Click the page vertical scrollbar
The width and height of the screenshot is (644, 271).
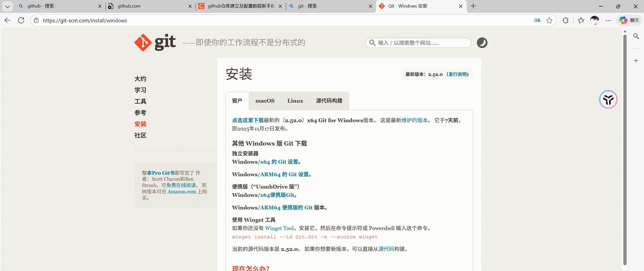click(x=625, y=151)
